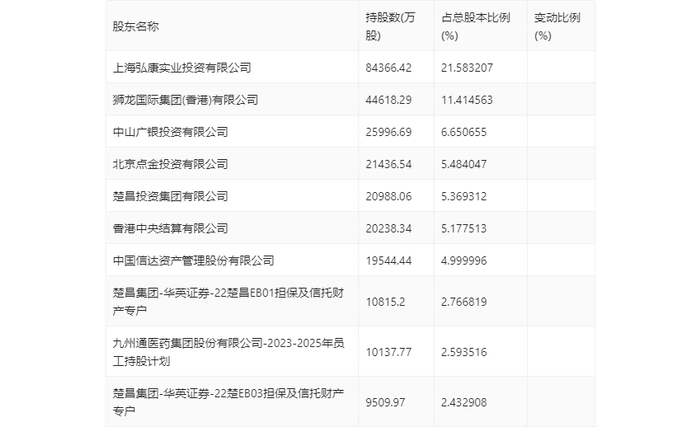Click the 变动比例(%) column header

557,26
